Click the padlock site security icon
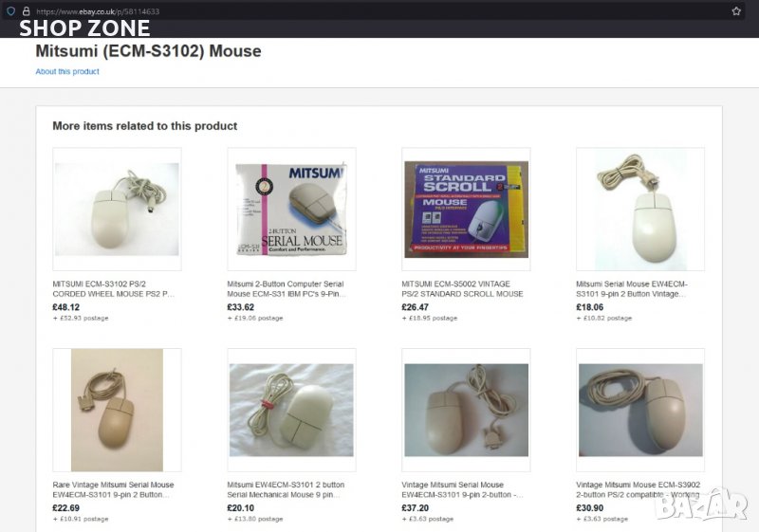The width and height of the screenshot is (759, 532). (x=27, y=11)
